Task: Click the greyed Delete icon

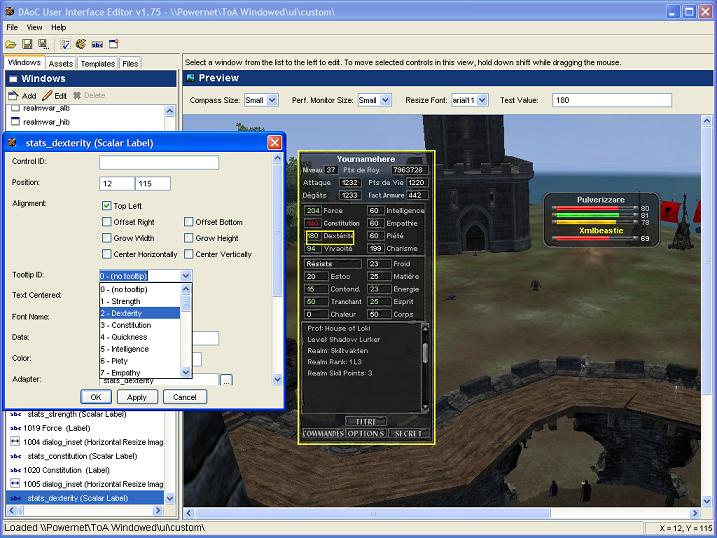Action: (x=77, y=96)
